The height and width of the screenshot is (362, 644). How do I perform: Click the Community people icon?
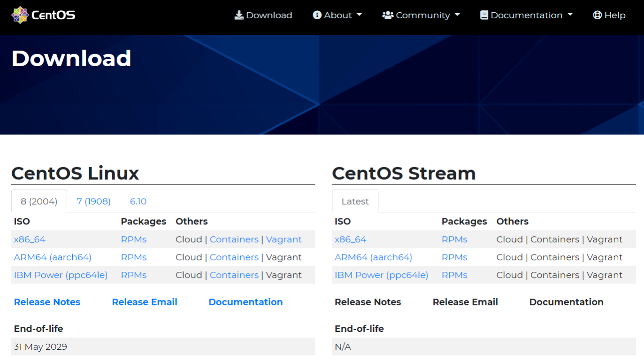point(388,15)
